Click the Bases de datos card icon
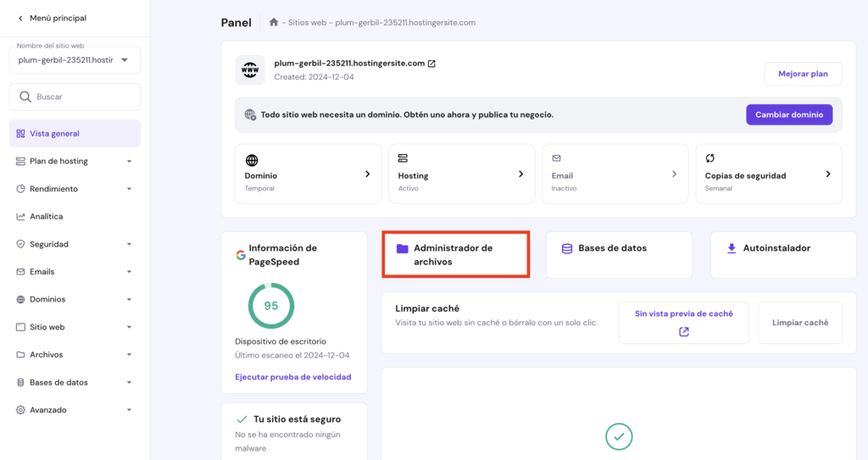Screen dimensions: 868x460 point(567,248)
